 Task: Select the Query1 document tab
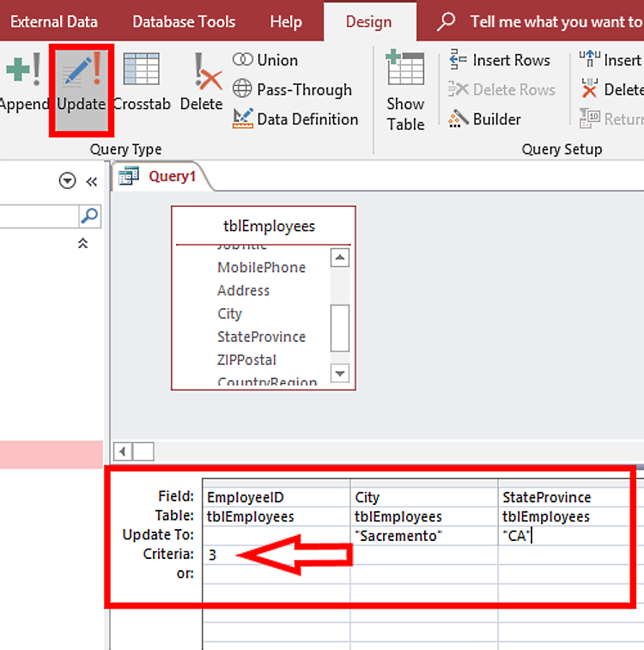[x=161, y=176]
